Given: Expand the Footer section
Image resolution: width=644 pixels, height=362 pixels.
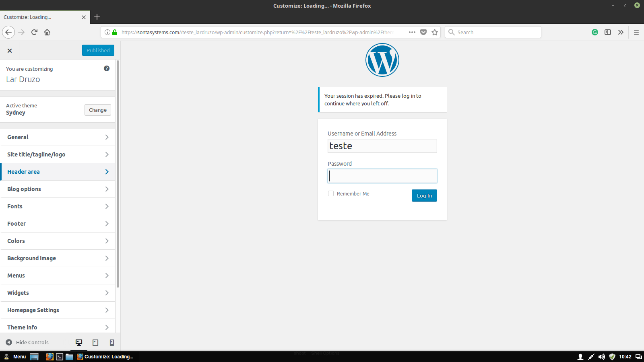Looking at the screenshot, I should tap(58, 224).
